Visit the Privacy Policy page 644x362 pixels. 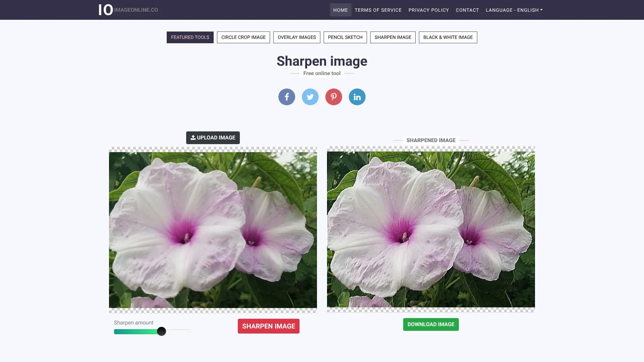click(x=428, y=10)
